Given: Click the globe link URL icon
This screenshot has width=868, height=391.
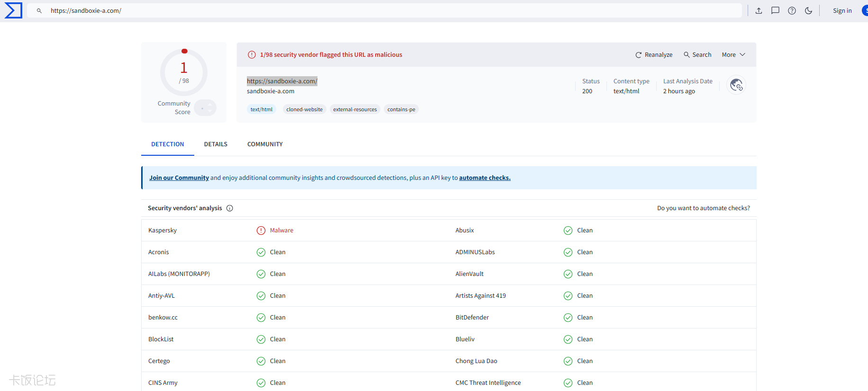Looking at the screenshot, I should [x=736, y=85].
